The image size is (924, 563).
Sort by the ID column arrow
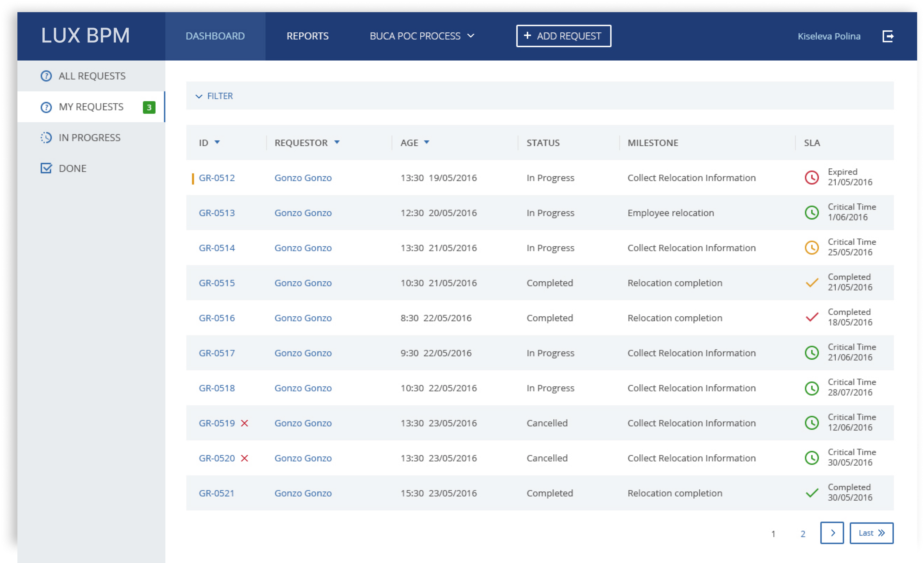click(217, 142)
